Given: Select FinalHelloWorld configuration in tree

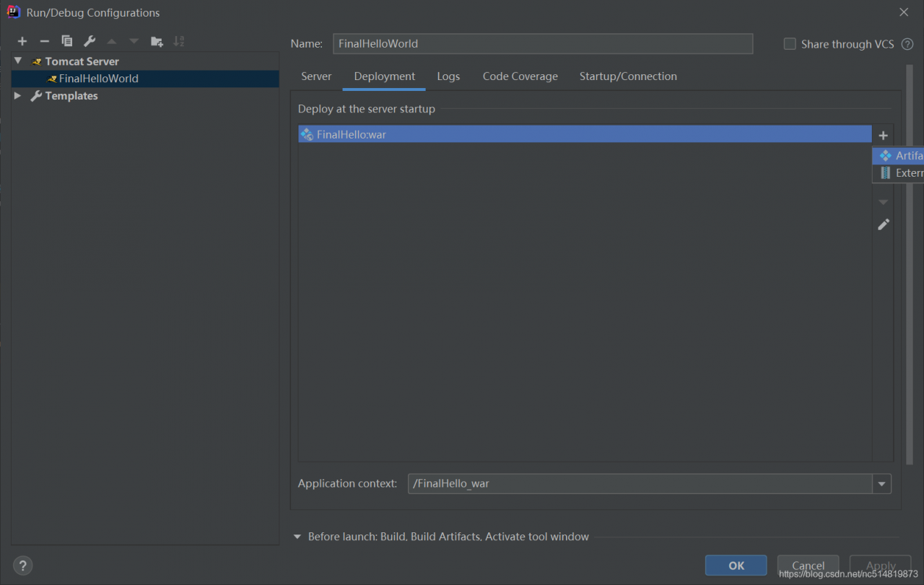Looking at the screenshot, I should tap(145, 79).
